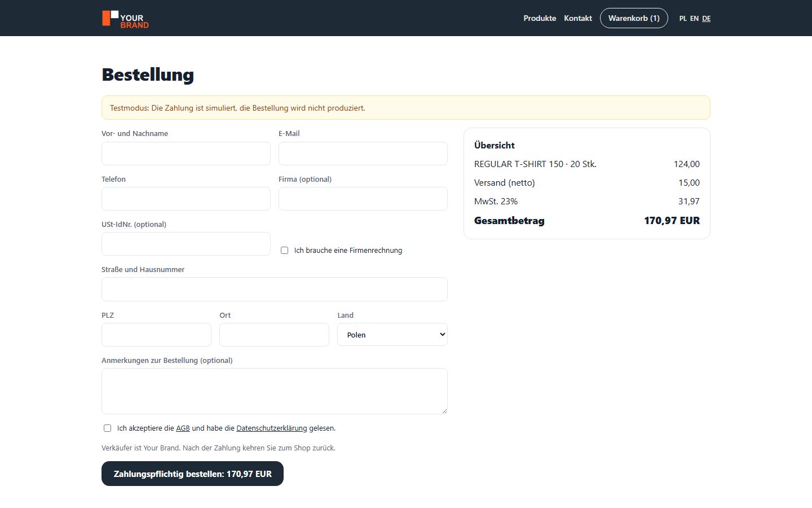This screenshot has height=508, width=812.
Task: Click the Testmodus notice text
Action: tap(237, 108)
